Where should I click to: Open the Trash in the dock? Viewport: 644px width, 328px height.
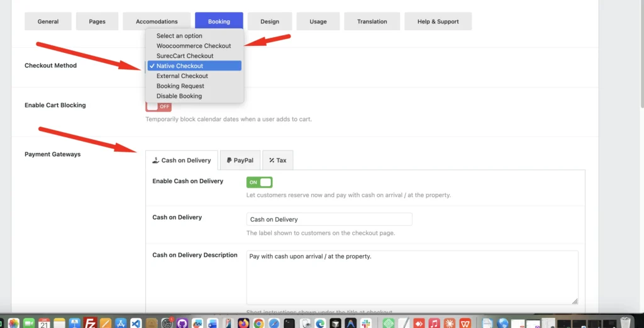point(625,323)
